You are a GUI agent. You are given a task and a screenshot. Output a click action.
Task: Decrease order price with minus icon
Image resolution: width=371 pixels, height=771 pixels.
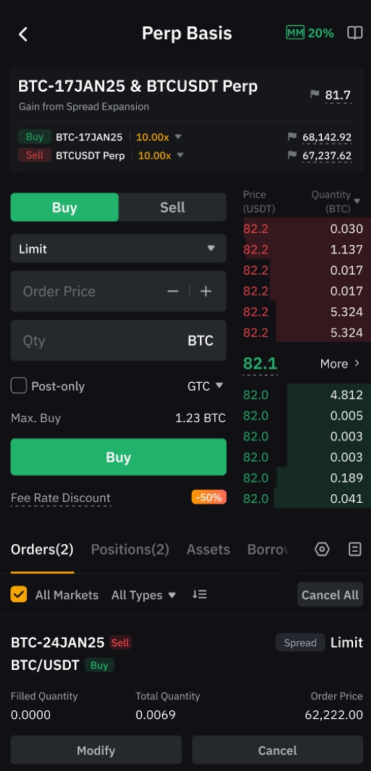pos(172,291)
